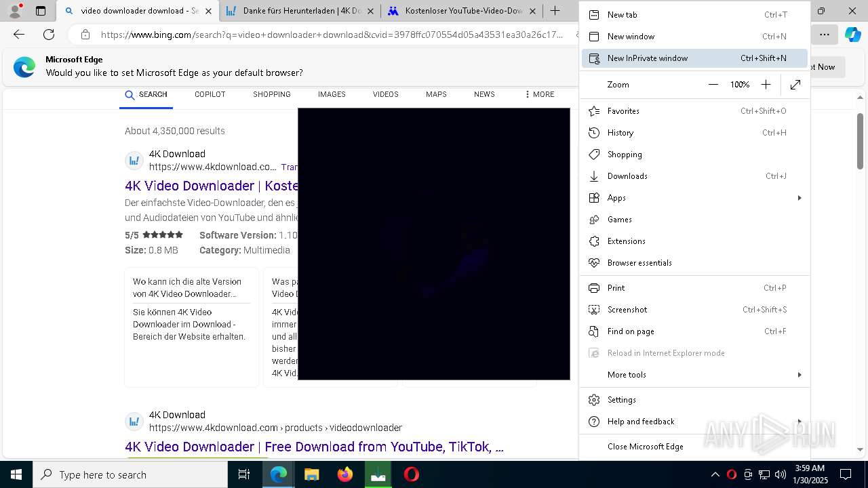Increase zoom with plus button
868x488 pixels.
coord(766,85)
